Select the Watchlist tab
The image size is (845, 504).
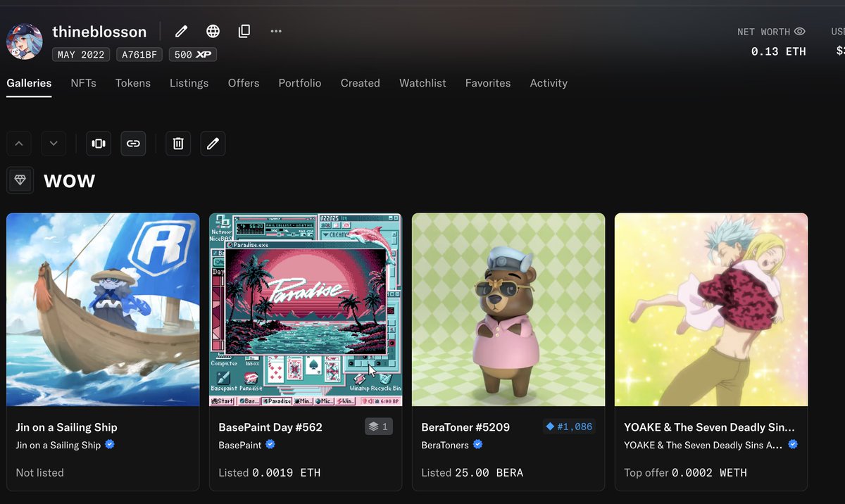click(x=423, y=83)
